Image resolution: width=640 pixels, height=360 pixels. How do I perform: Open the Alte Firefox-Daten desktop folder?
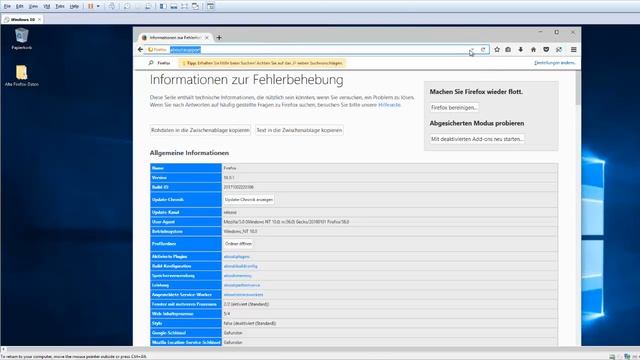[x=22, y=76]
